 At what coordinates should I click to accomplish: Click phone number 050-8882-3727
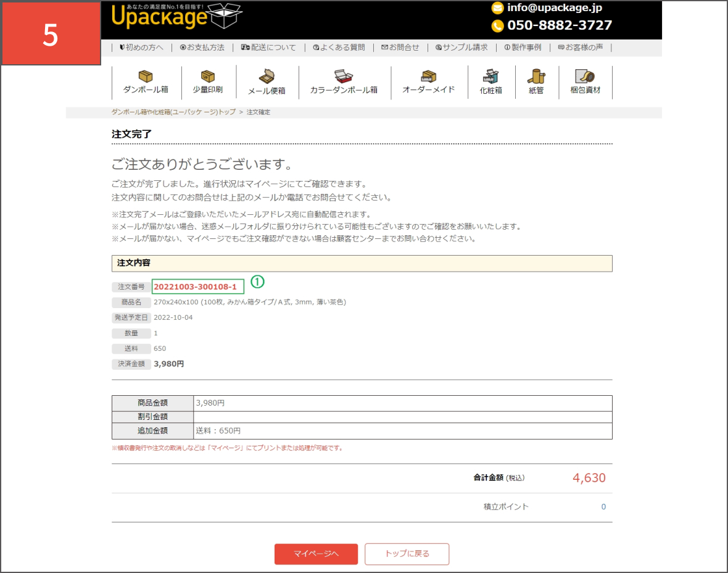tap(560, 25)
